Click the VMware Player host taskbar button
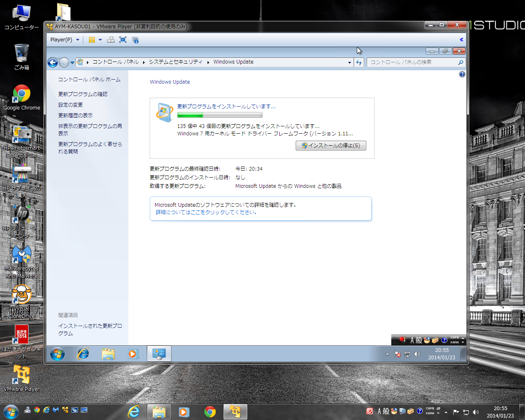This screenshot has width=525, height=420. 235,411
